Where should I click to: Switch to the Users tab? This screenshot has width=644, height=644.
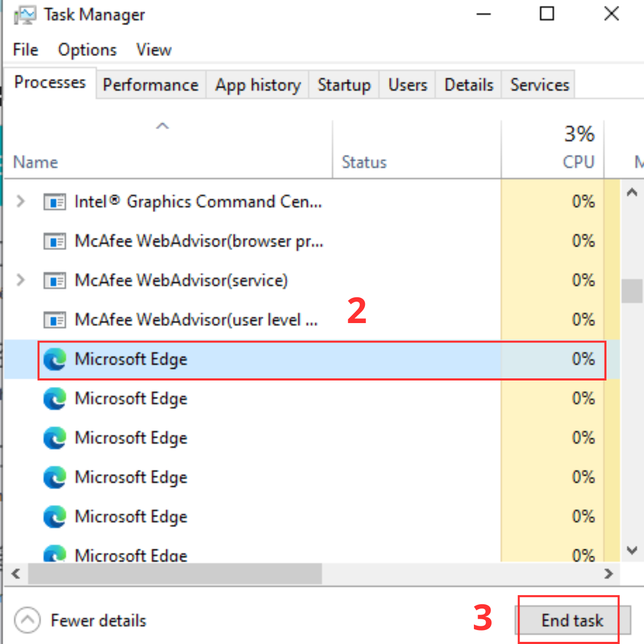pos(407,85)
